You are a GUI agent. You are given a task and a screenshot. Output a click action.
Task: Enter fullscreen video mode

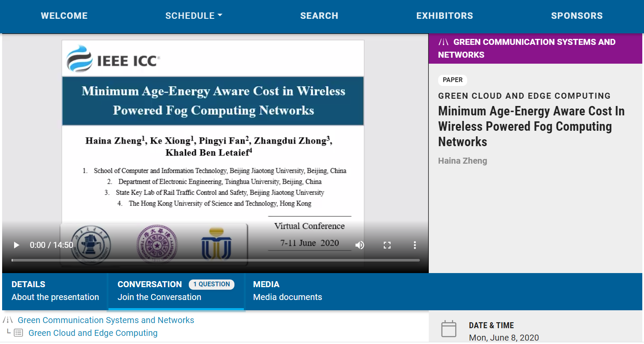[387, 245]
